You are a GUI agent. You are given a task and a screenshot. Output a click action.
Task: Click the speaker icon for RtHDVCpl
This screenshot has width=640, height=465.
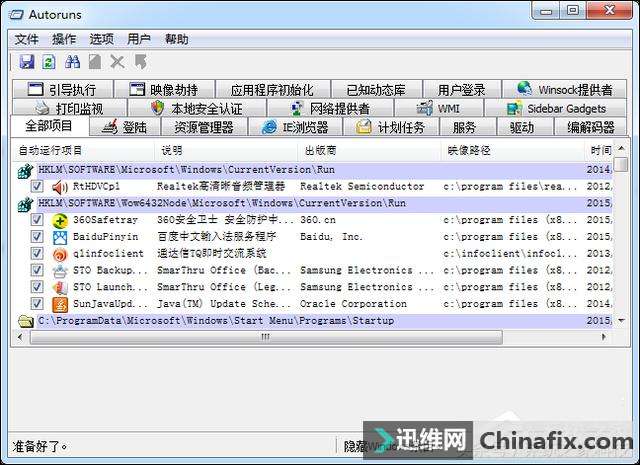click(60, 187)
